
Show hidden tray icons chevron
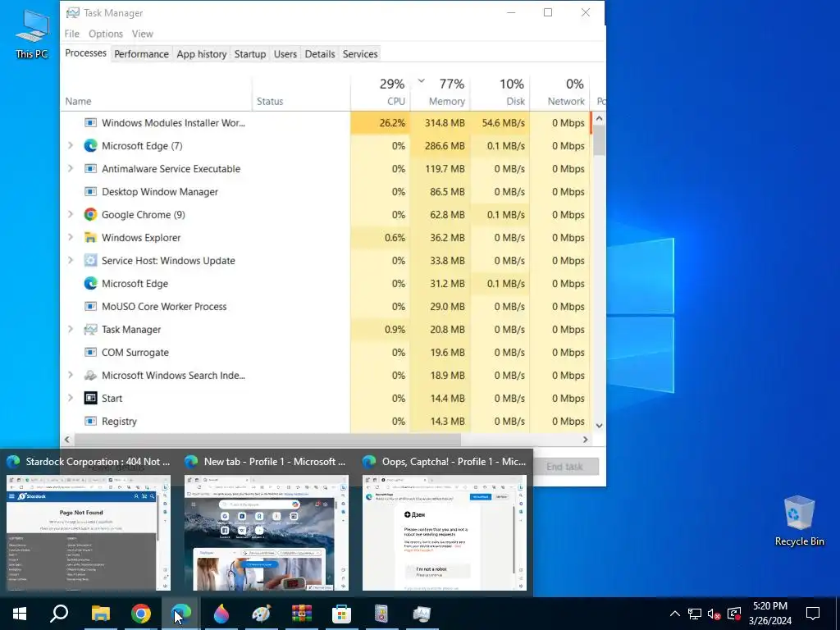[675, 614]
